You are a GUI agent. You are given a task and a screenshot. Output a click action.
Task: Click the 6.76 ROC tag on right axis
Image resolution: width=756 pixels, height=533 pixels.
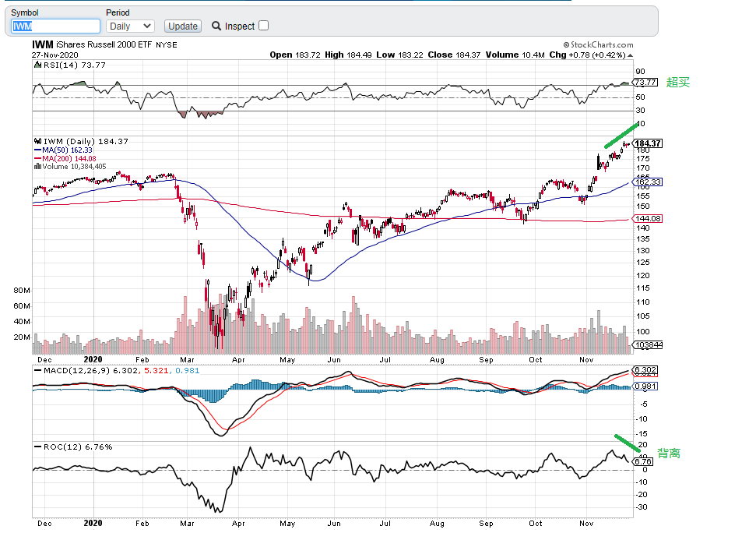[643, 461]
